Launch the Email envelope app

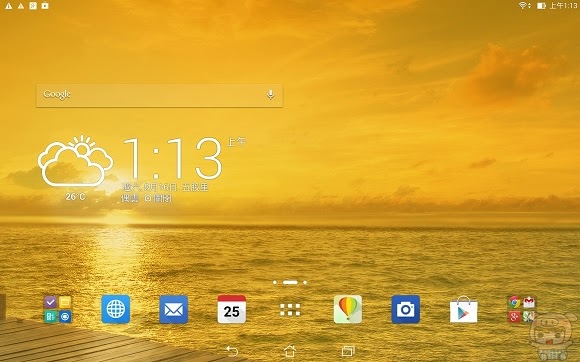pos(173,309)
